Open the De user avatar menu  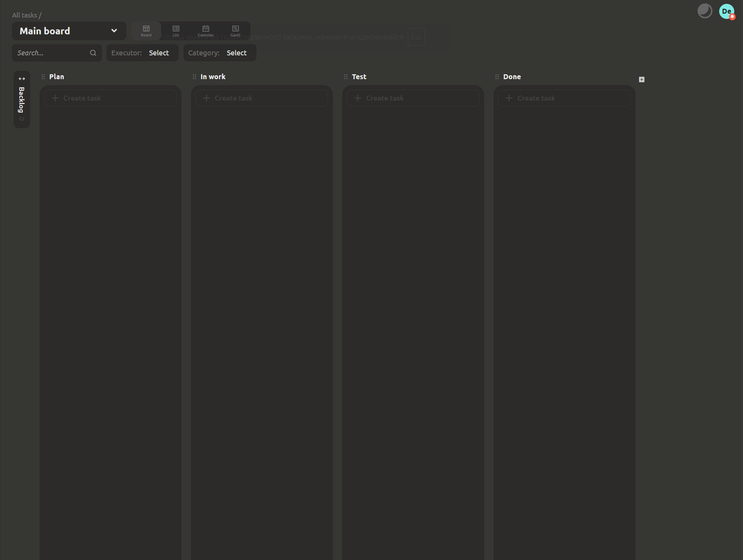[727, 11]
